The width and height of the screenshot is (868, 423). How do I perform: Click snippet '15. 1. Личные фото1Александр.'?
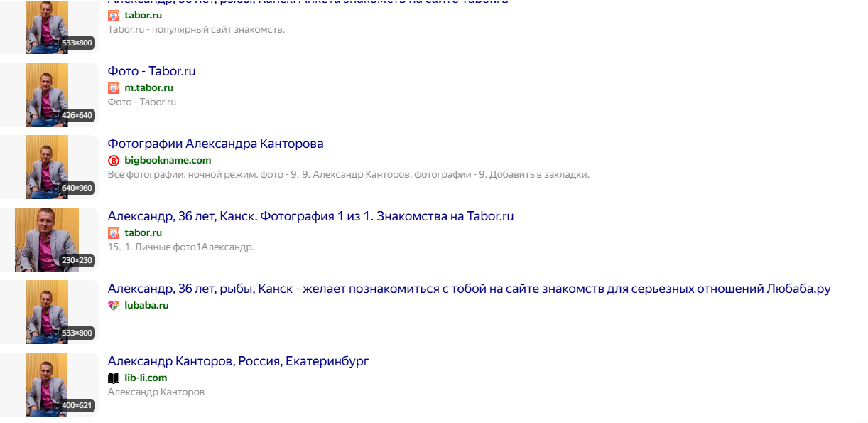click(181, 247)
